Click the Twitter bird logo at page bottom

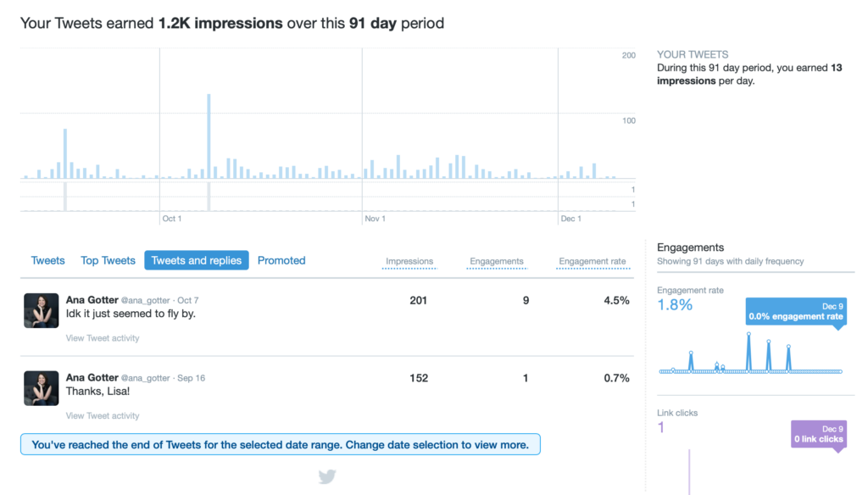coord(327,476)
